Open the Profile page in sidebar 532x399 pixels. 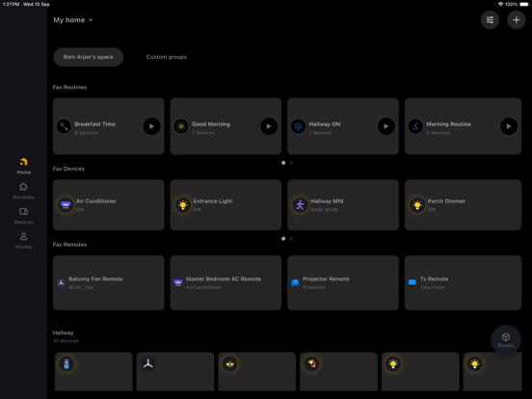[23, 240]
